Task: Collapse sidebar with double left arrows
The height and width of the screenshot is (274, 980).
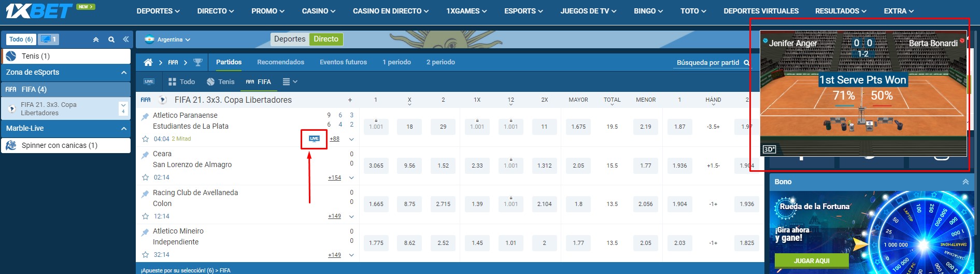Action: 126,39
